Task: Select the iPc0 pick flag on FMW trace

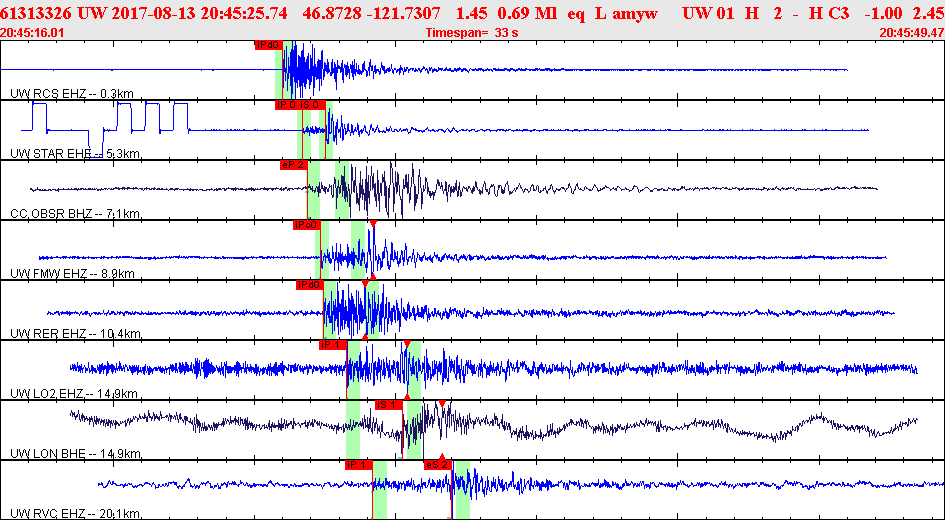Action: click(306, 225)
